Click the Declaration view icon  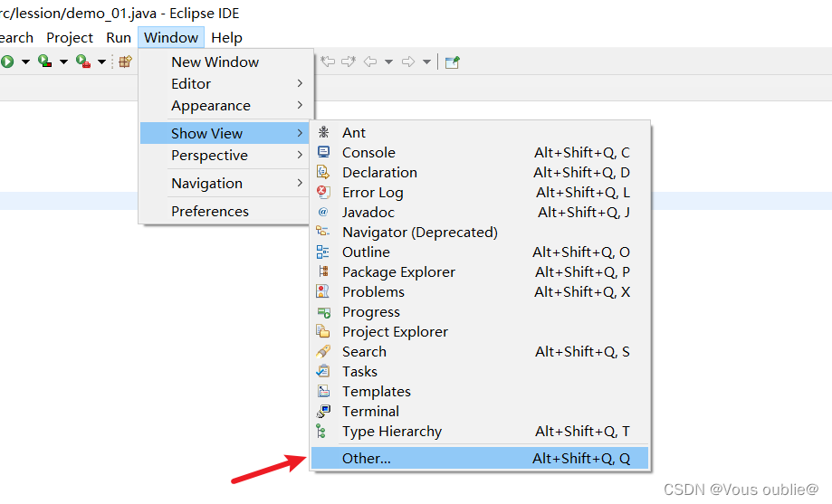click(x=323, y=172)
